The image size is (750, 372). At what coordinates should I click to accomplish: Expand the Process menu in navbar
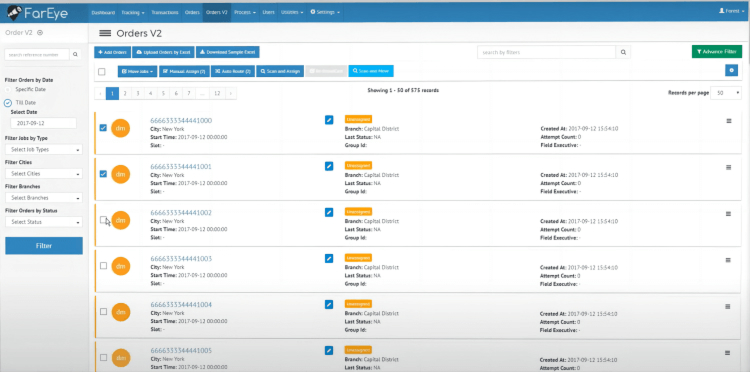(x=244, y=12)
